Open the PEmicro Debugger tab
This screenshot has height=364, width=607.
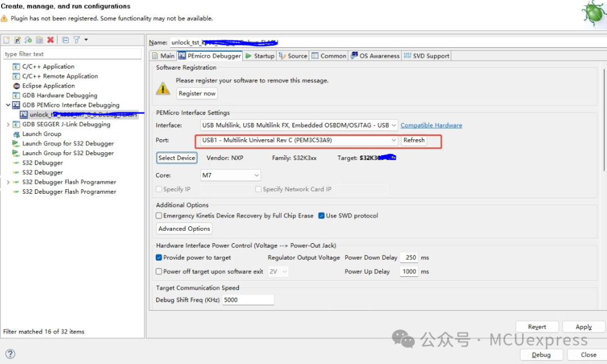coord(210,56)
